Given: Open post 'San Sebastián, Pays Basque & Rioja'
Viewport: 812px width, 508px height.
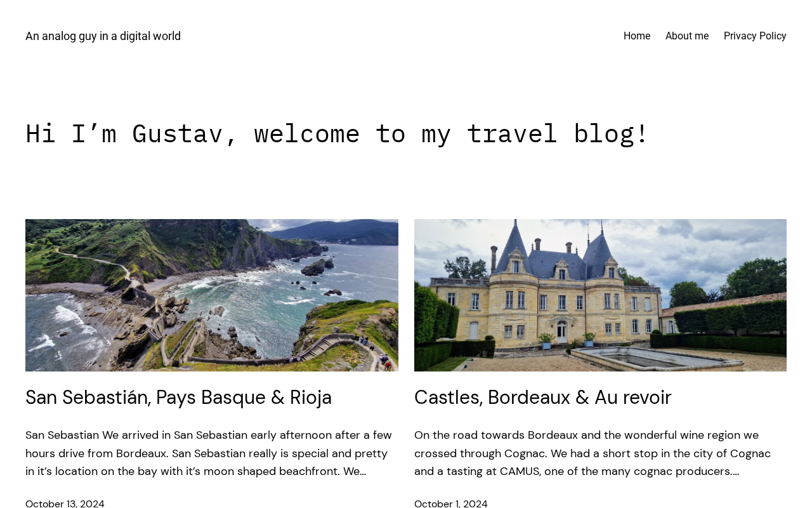Looking at the screenshot, I should tap(178, 398).
